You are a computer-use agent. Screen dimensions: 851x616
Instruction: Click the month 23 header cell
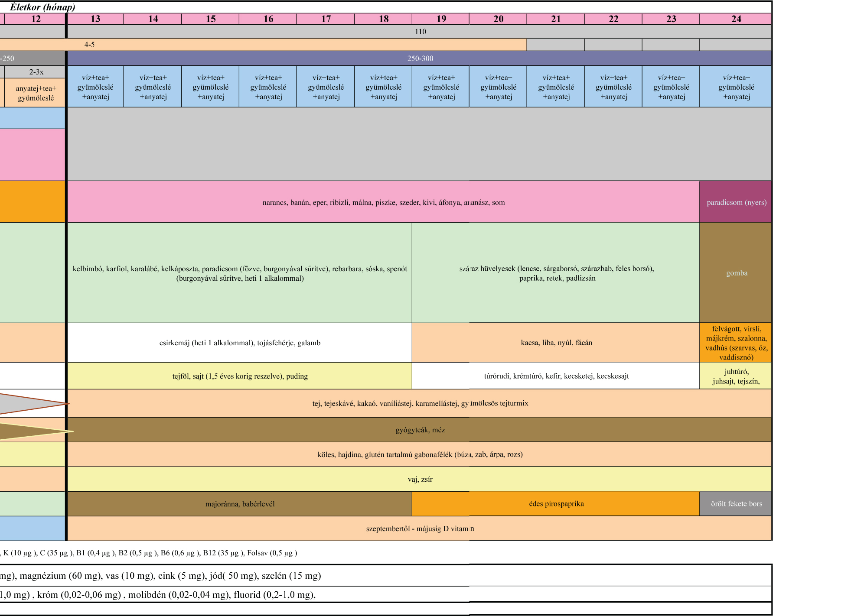tap(671, 19)
